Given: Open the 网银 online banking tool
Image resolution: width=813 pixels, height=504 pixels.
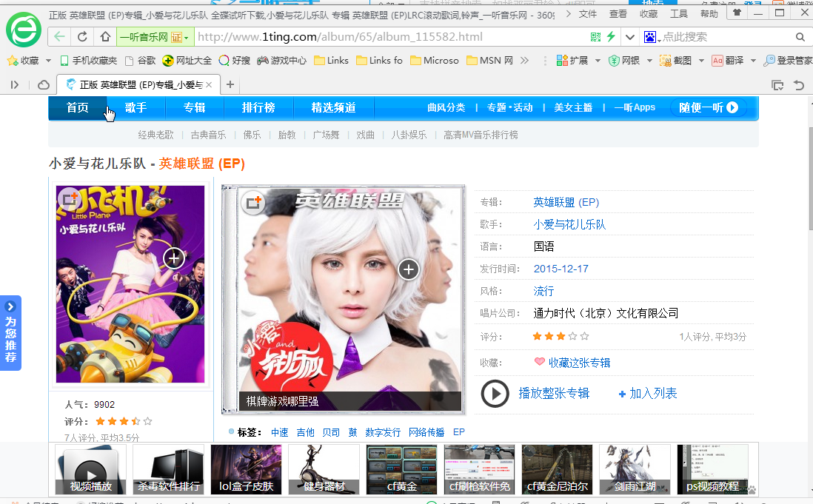Looking at the screenshot, I should point(623,61).
